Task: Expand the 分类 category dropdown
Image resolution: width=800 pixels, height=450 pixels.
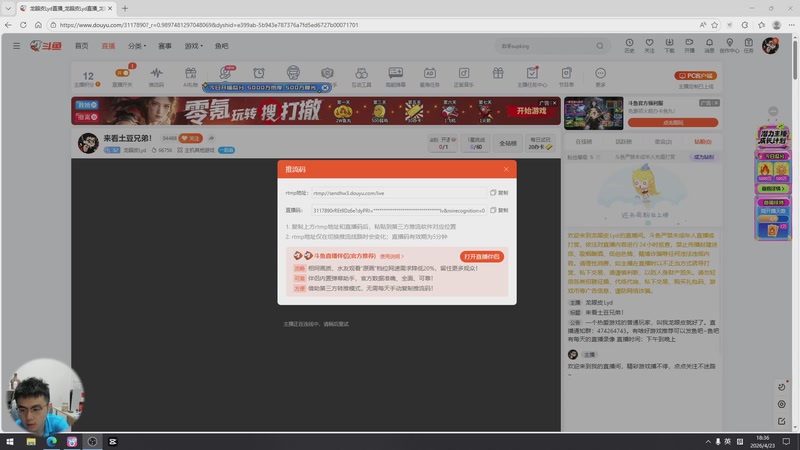Action: [137, 46]
